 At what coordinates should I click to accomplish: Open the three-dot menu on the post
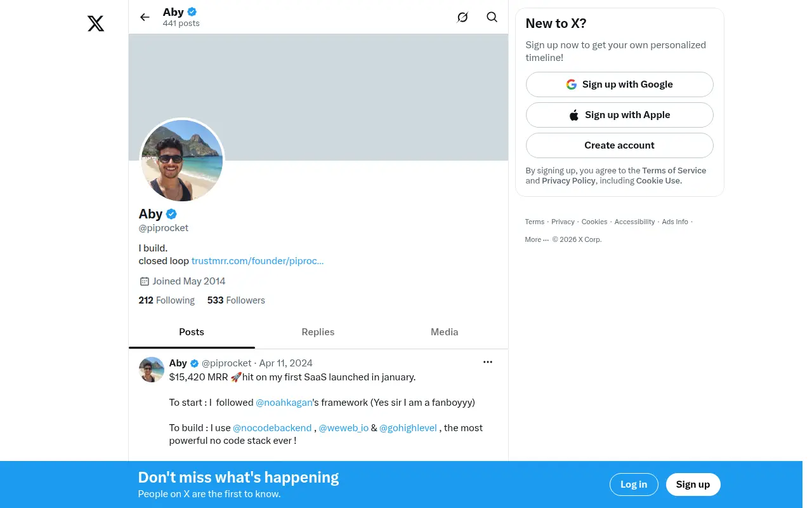487,362
